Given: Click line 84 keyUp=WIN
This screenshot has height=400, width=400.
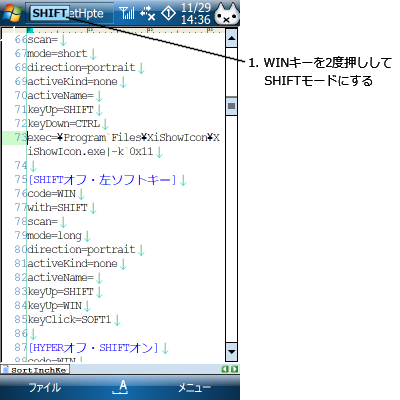Looking at the screenshot, I should (x=54, y=305).
